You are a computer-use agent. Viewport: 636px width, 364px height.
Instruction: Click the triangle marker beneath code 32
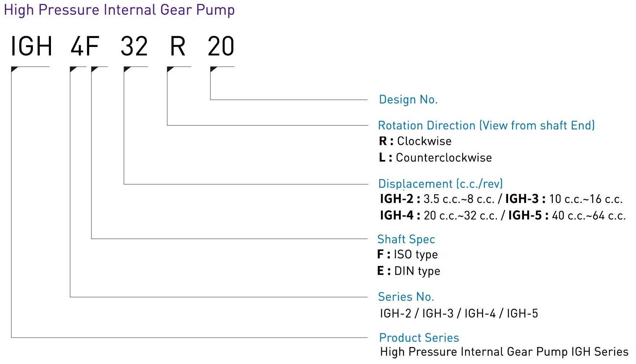click(x=126, y=69)
